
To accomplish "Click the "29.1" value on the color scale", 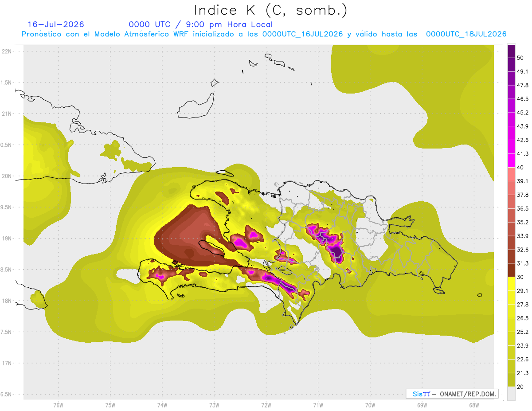I will tap(523, 291).
